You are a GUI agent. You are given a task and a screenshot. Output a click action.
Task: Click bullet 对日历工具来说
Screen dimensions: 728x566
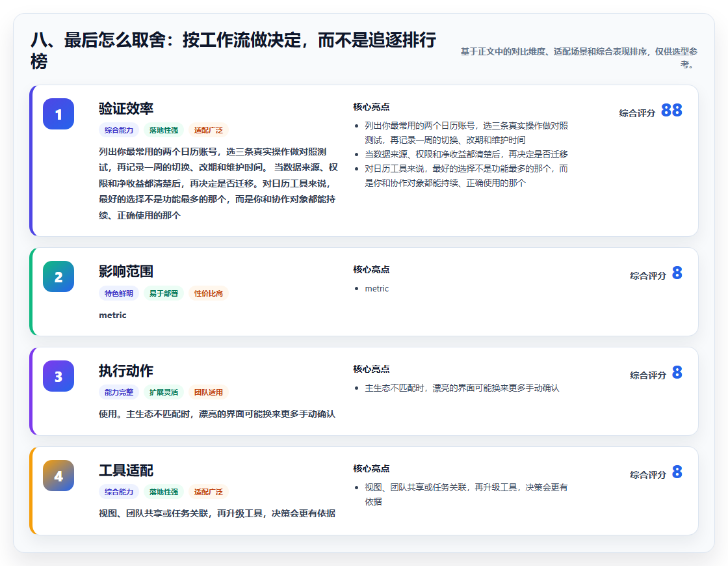466,176
